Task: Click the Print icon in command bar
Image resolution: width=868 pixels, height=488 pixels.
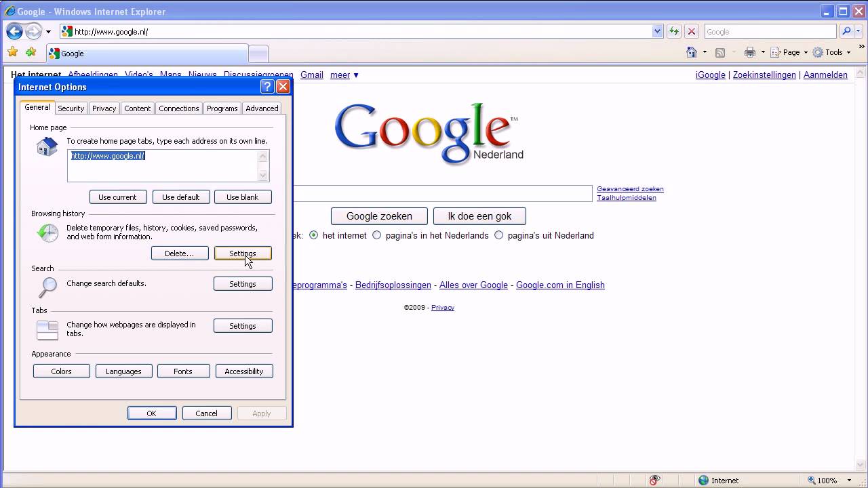Action: coord(750,52)
